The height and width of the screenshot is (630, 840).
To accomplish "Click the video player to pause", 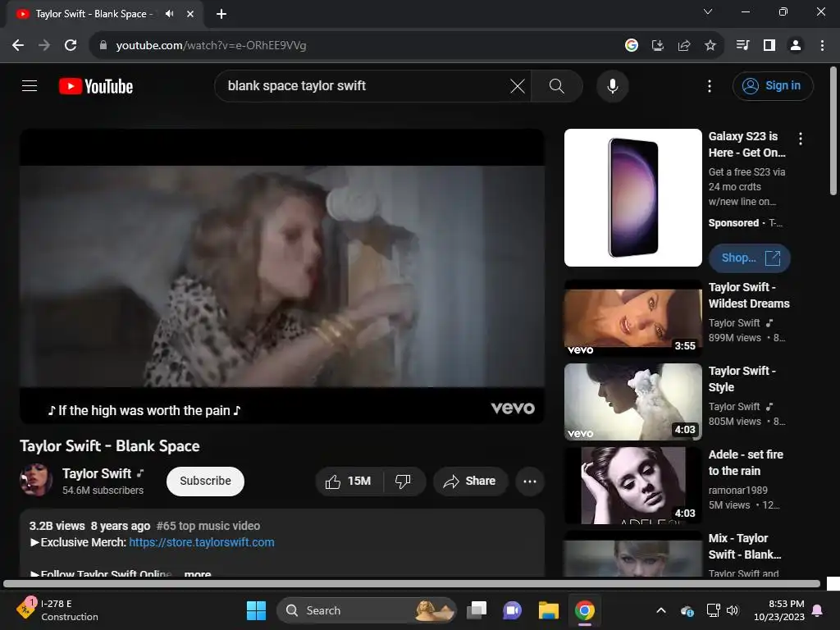I will [x=282, y=276].
